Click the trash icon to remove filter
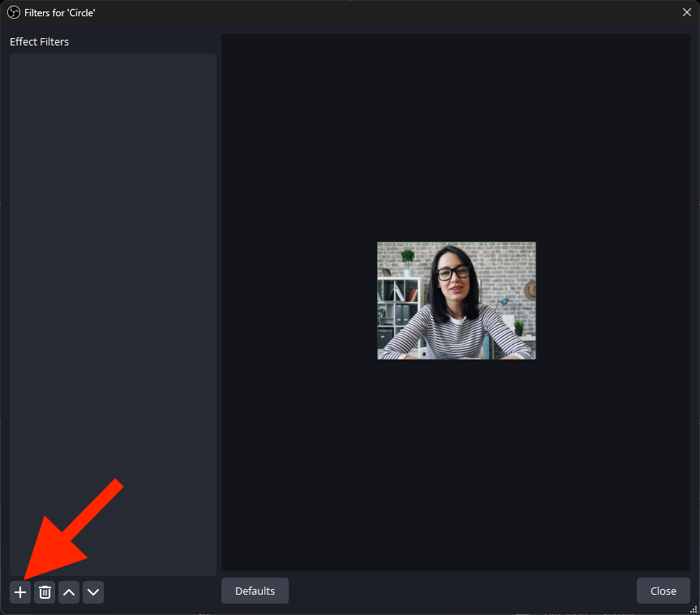The width and height of the screenshot is (700, 615). pos(45,592)
